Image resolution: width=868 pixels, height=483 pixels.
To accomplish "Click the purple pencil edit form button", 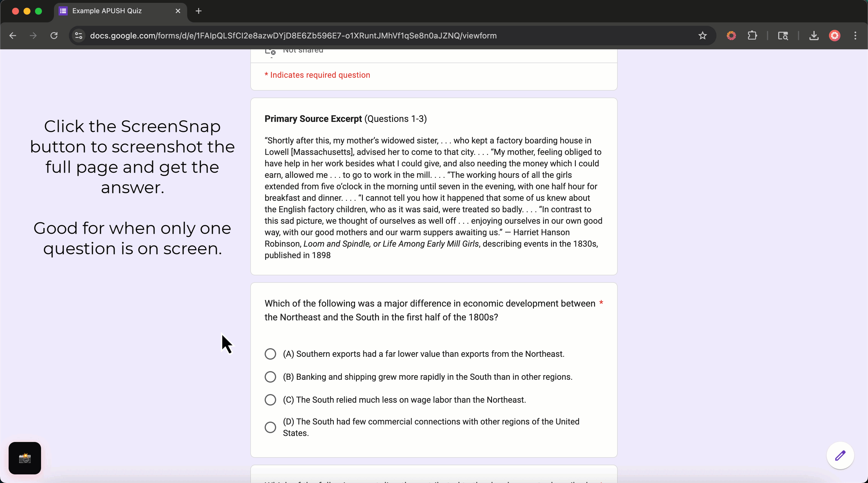I will coord(840,455).
